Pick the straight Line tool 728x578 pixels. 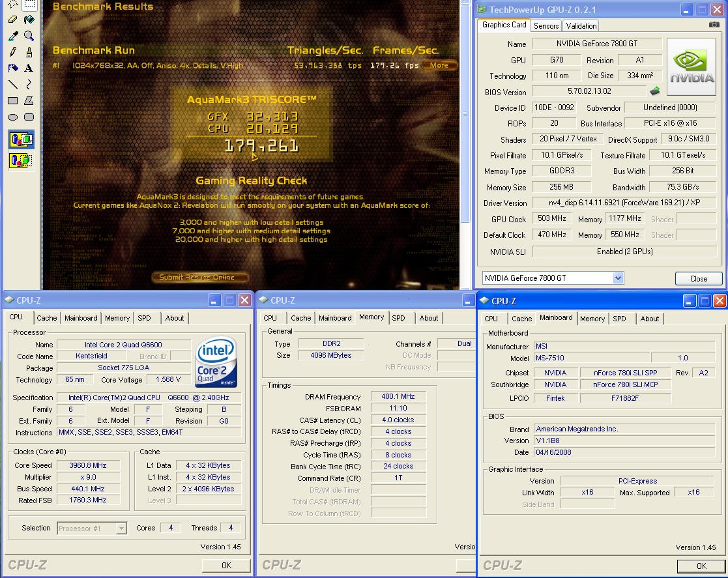click(x=13, y=85)
